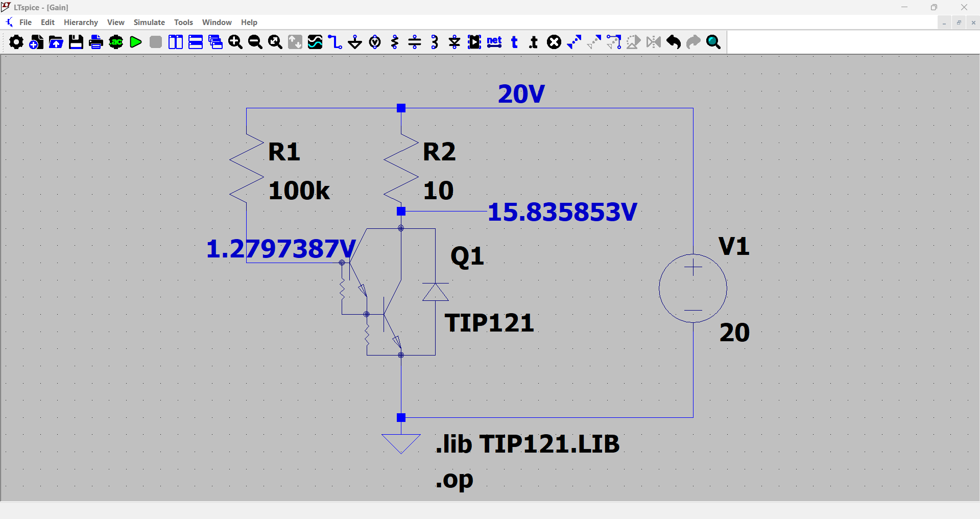Image resolution: width=980 pixels, height=519 pixels.
Task: Click the R2 resistor label
Action: (439, 152)
